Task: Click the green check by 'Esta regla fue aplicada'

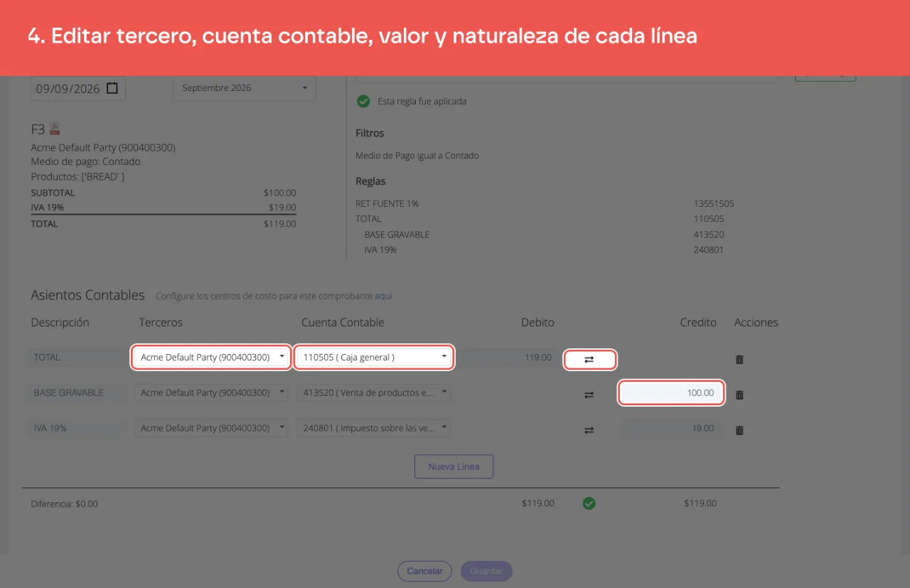Action: pos(363,101)
